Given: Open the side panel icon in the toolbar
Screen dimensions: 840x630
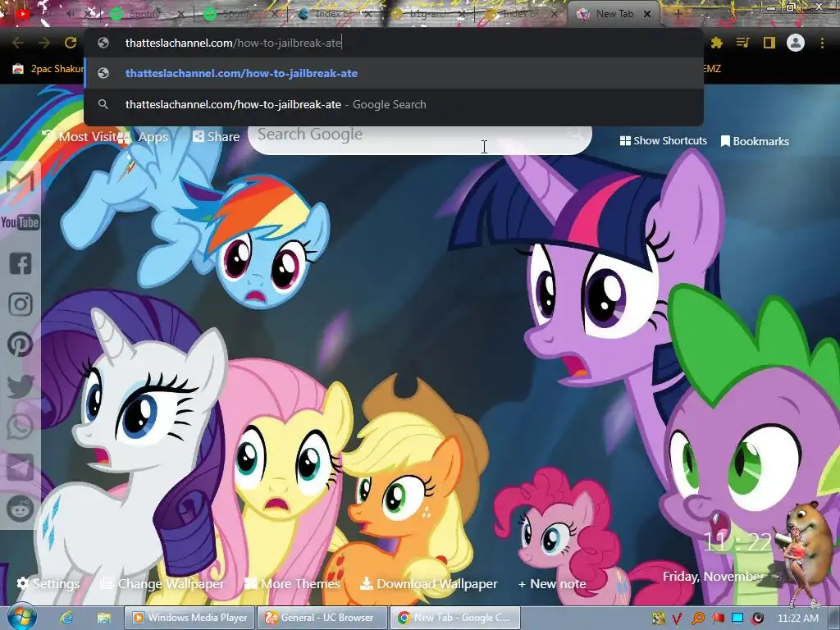Looking at the screenshot, I should [769, 43].
